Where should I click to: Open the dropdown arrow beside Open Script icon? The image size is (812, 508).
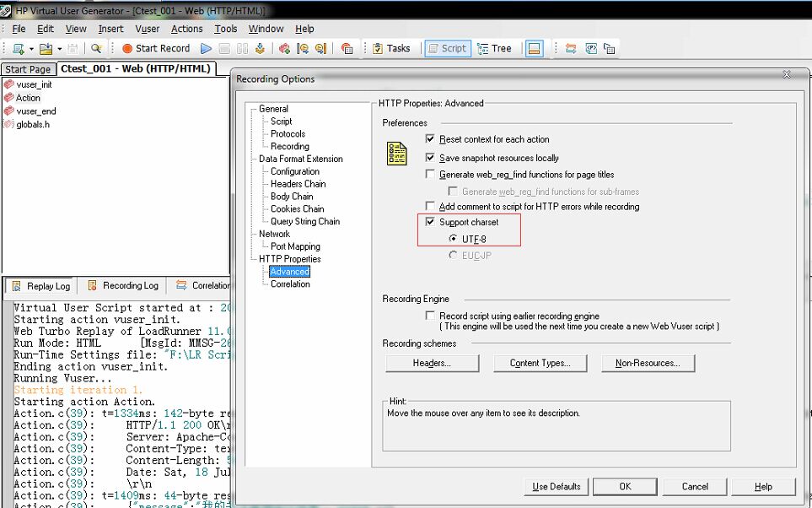(x=60, y=49)
